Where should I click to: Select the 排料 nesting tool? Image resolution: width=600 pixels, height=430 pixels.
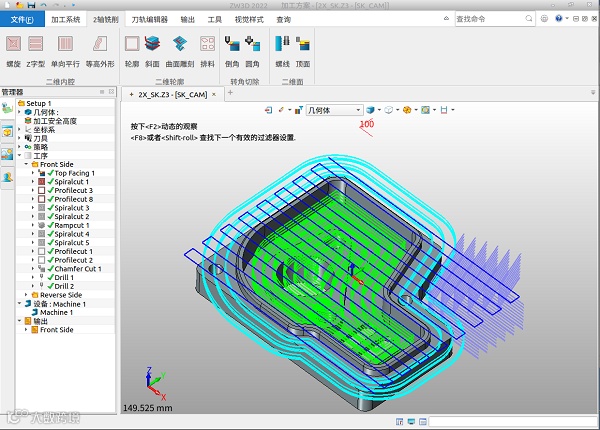207,51
